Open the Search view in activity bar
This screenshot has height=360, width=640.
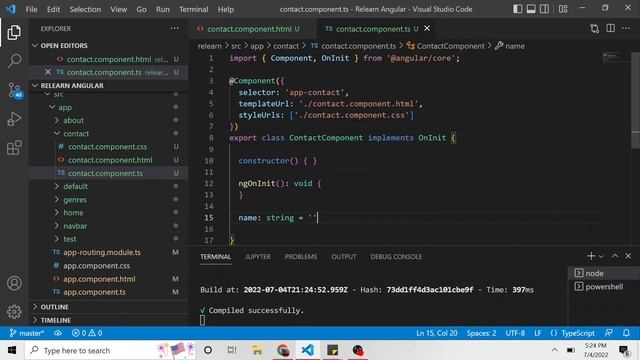[14, 61]
